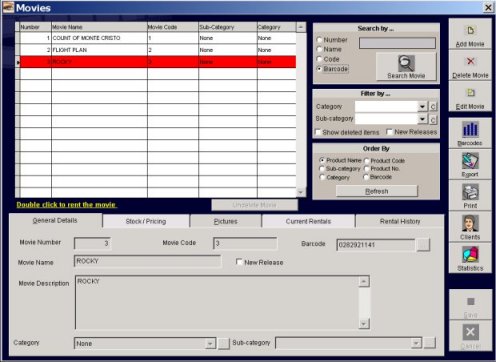
Task: Open the Barcodes chart icon
Action: 470,129
